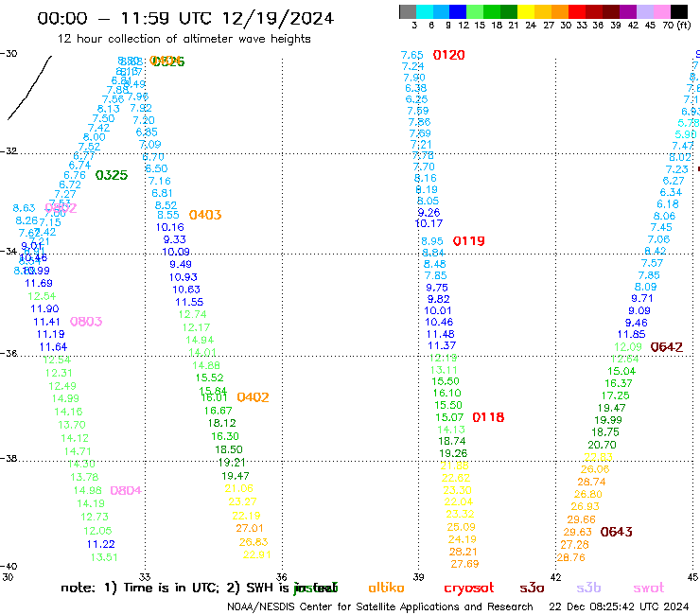Click the 22.91 wave height value
The width and height of the screenshot is (700, 615).
coord(256,554)
